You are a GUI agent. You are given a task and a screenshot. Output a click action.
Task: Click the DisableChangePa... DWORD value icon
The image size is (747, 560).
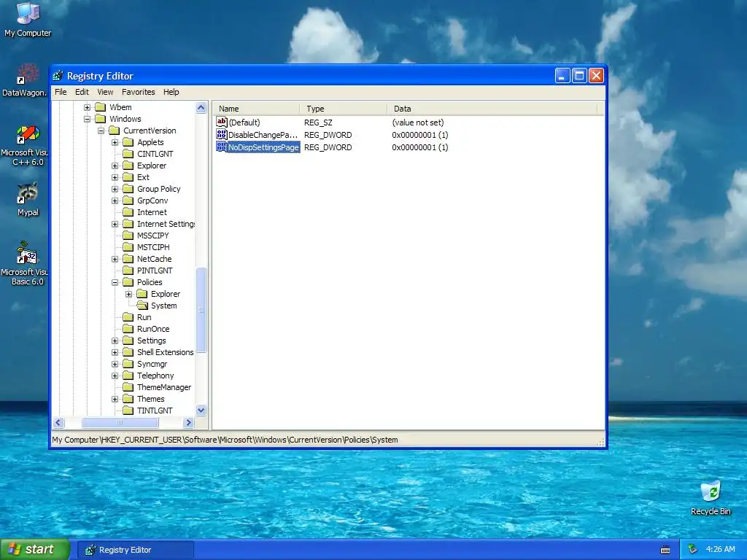[x=222, y=134]
